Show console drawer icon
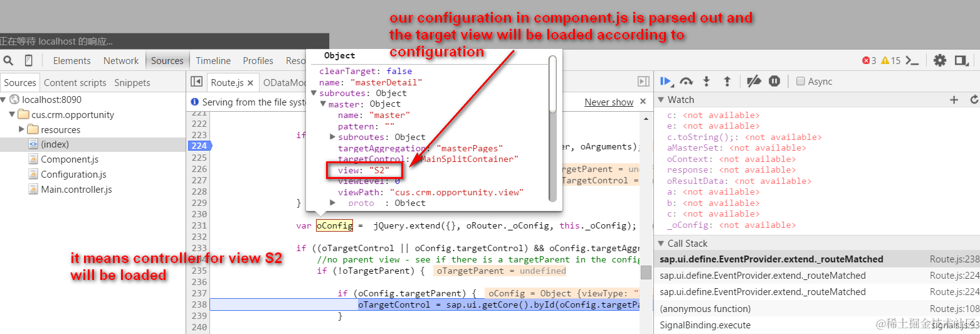Image resolution: width=980 pixels, height=334 pixels. tap(913, 60)
